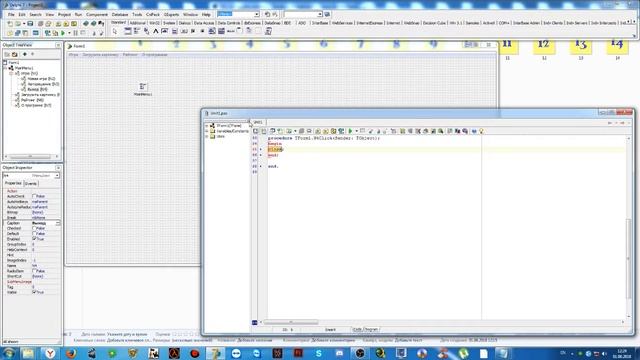Select the arrow pointer in component palette
Screen dimensions: 640x360
(x=115, y=31)
